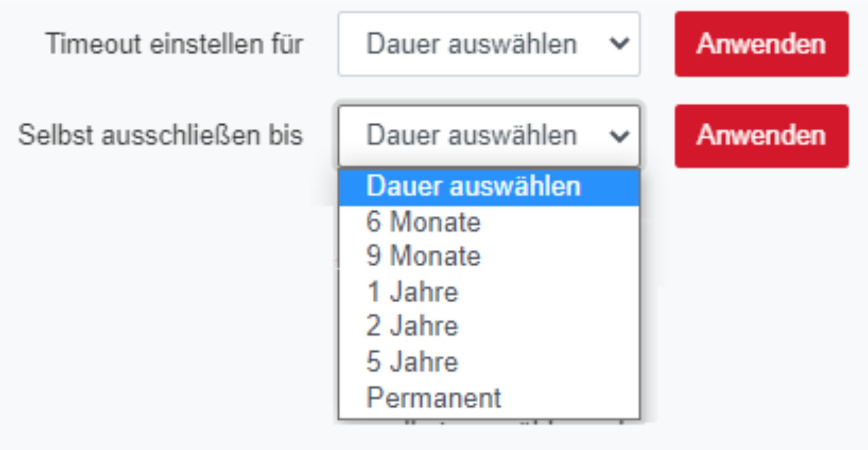Click Dauer auswählen text in Timeout field
This screenshot has height=450, width=868.
[472, 44]
